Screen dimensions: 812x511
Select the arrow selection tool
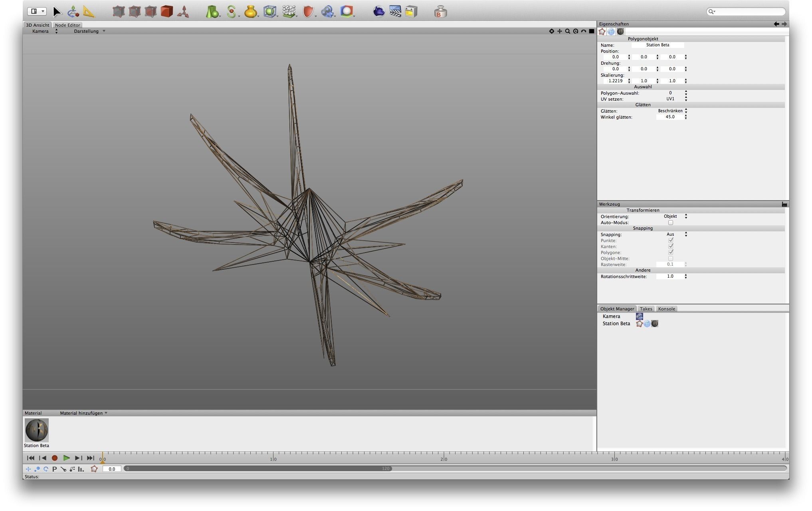pos(57,12)
